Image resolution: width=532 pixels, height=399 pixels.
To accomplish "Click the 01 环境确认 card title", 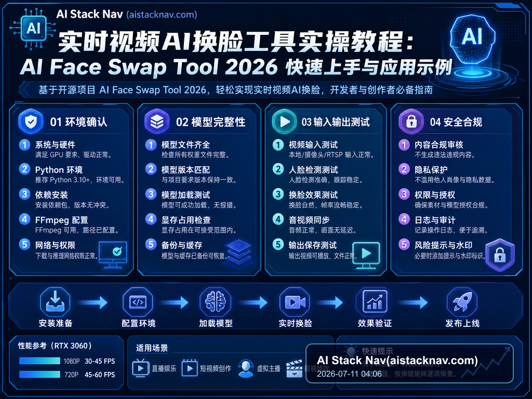I will click(x=79, y=122).
